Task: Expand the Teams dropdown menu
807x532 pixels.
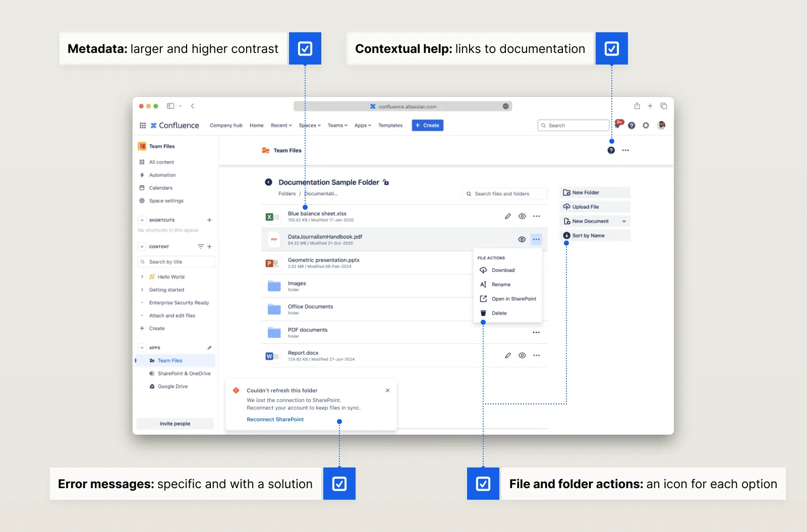Action: [x=337, y=126]
